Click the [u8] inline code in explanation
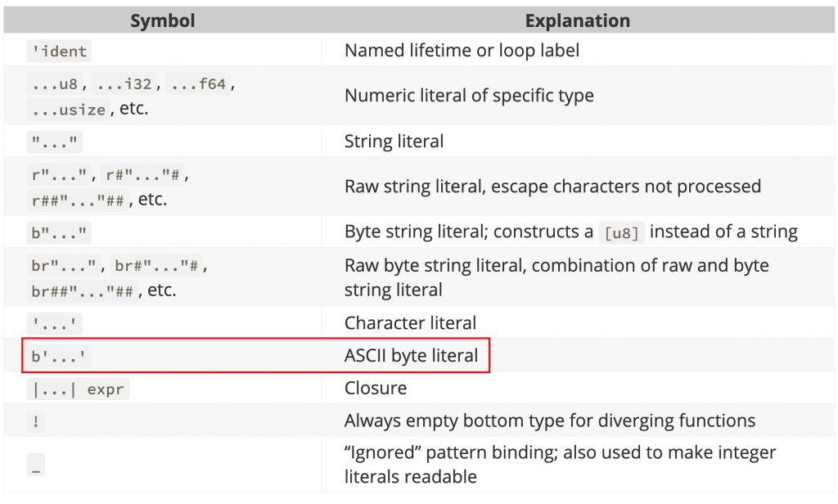The width and height of the screenshot is (838, 504). tap(621, 233)
